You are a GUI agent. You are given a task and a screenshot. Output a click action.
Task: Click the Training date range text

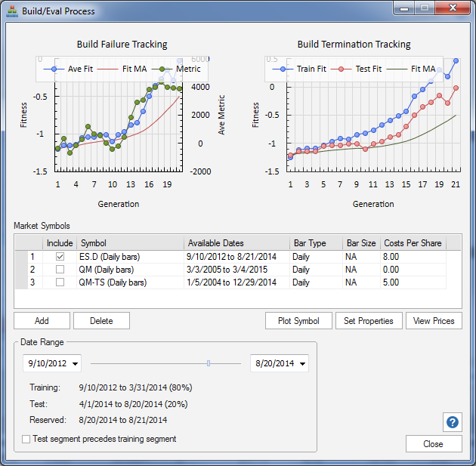point(135,387)
